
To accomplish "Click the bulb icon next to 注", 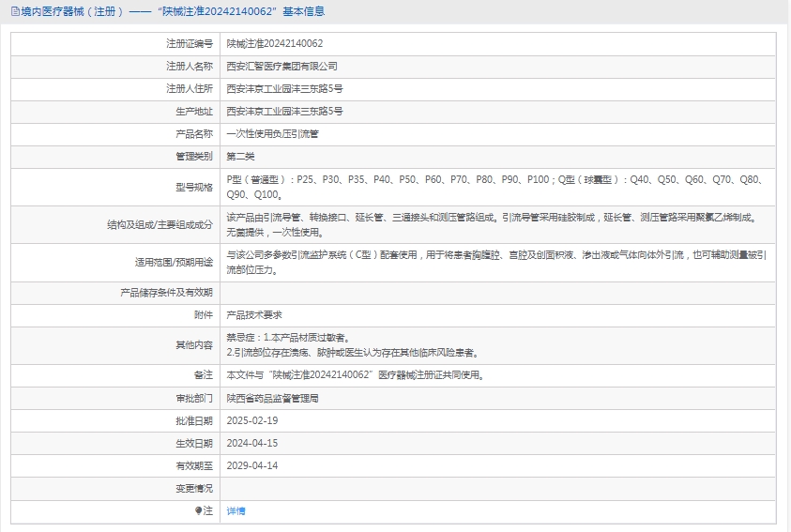I will (x=198, y=511).
